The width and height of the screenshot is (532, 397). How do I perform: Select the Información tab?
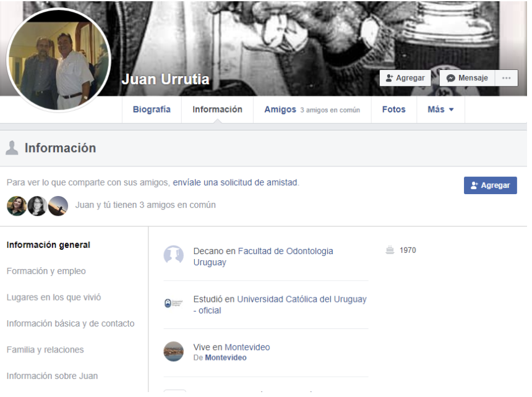coord(218,109)
